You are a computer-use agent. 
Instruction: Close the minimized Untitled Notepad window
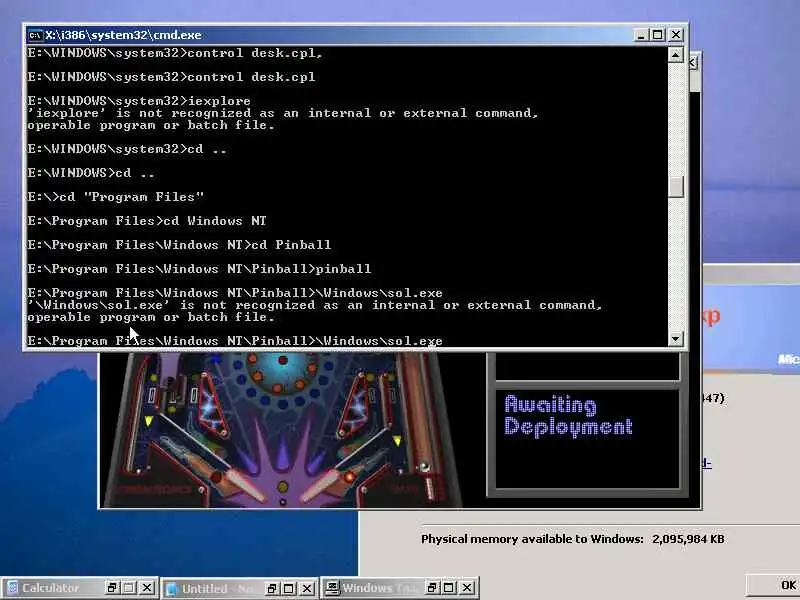pos(307,589)
